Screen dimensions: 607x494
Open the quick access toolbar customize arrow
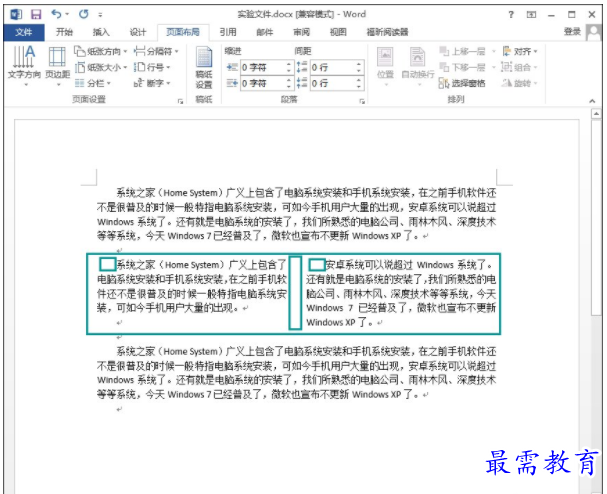(100, 15)
